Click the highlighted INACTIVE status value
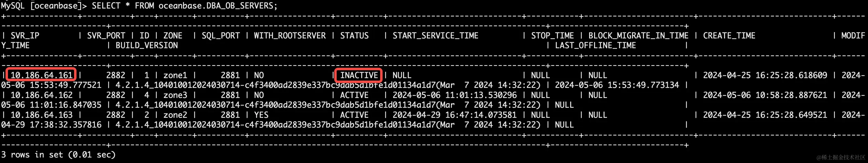 [x=358, y=75]
